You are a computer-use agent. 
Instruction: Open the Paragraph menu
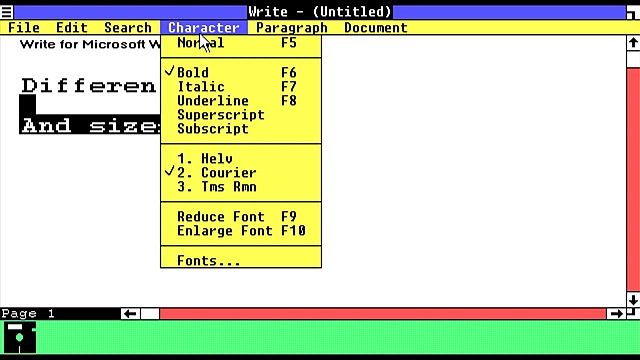(291, 28)
